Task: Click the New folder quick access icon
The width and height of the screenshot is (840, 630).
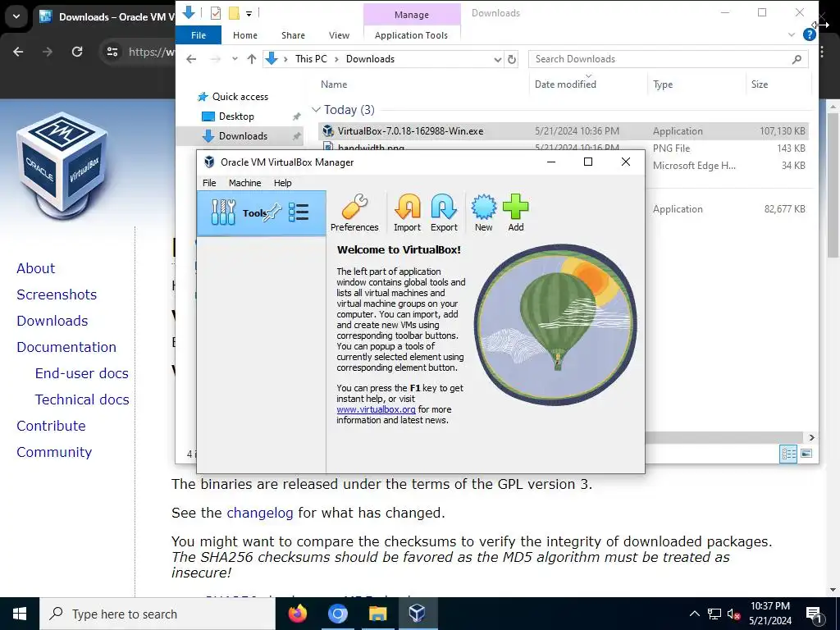Action: pos(234,13)
